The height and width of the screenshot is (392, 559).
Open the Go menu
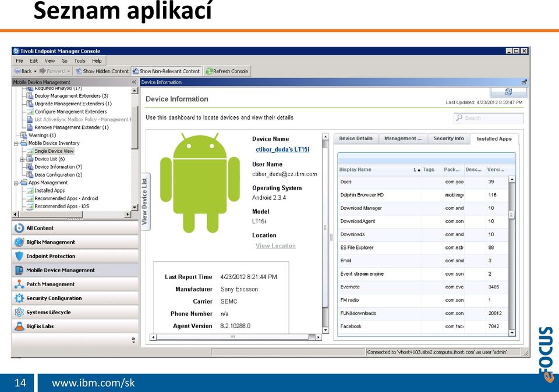tap(65, 61)
